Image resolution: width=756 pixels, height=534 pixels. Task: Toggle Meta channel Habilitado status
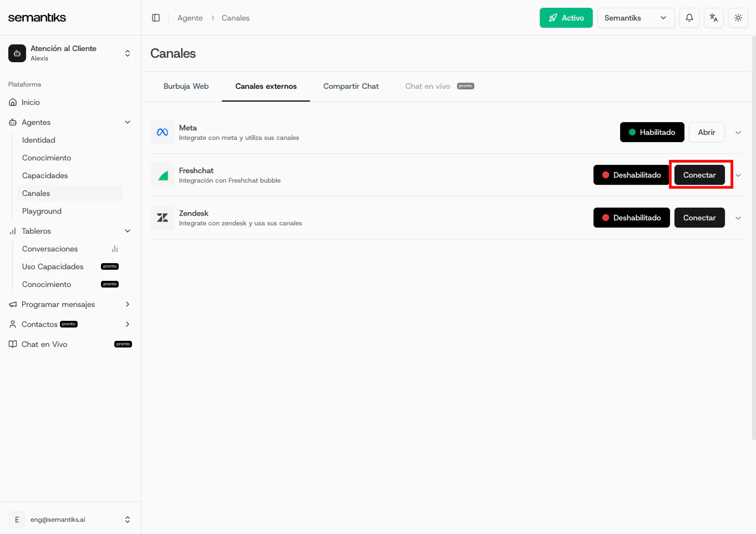click(x=652, y=132)
